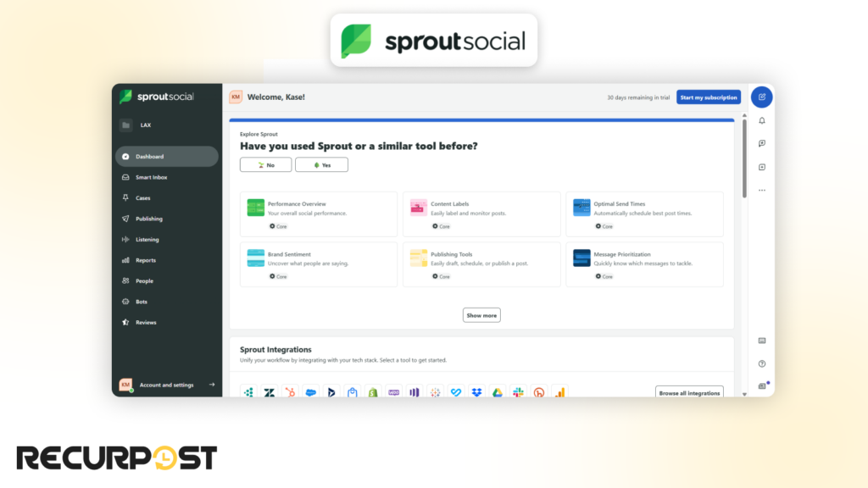
Task: Expand features with Show more
Action: click(x=481, y=314)
